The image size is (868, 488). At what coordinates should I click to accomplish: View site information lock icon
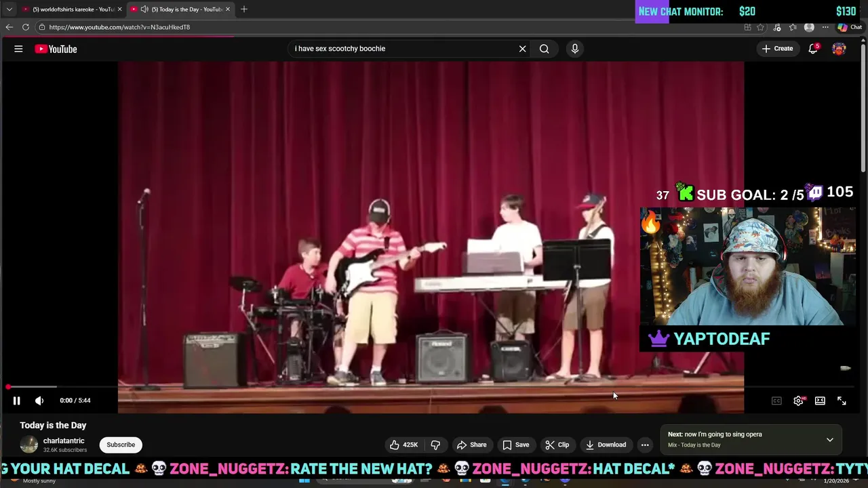click(x=42, y=27)
